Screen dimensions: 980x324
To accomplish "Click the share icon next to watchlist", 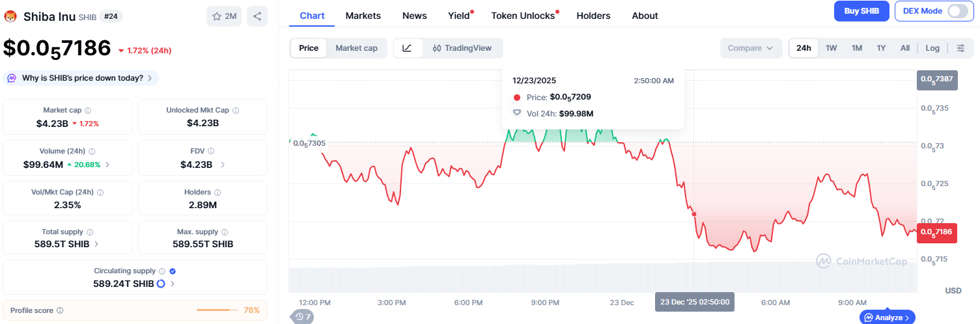I will 257,16.
